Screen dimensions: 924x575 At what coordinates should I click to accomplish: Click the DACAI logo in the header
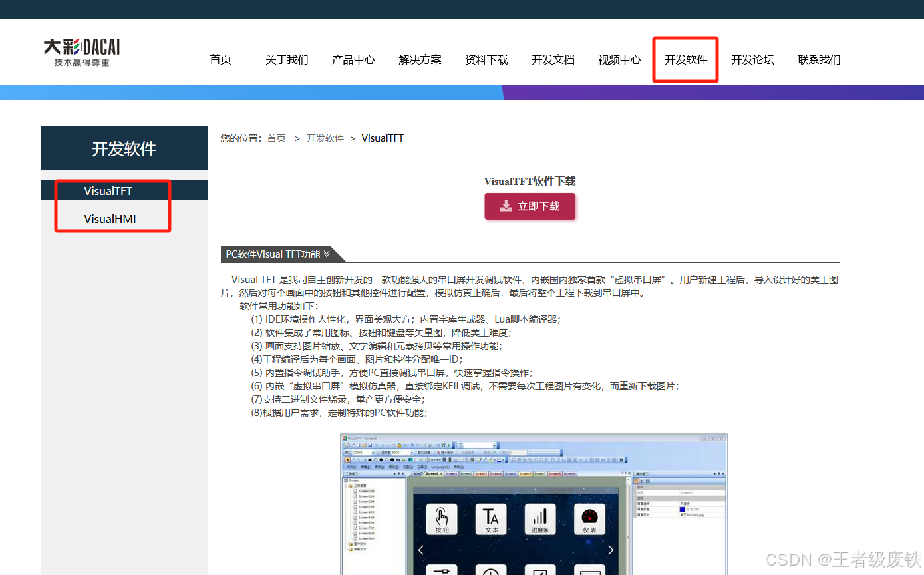(82, 53)
